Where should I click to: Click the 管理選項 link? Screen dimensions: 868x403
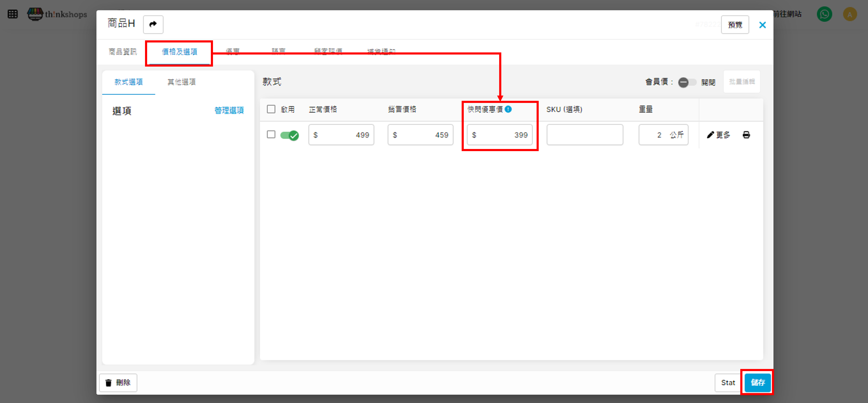click(x=229, y=110)
